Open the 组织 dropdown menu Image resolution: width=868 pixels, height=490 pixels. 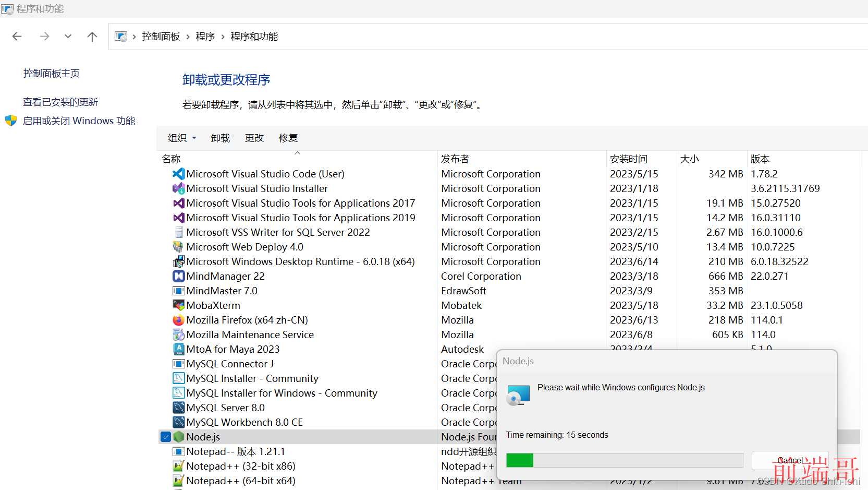(x=182, y=138)
